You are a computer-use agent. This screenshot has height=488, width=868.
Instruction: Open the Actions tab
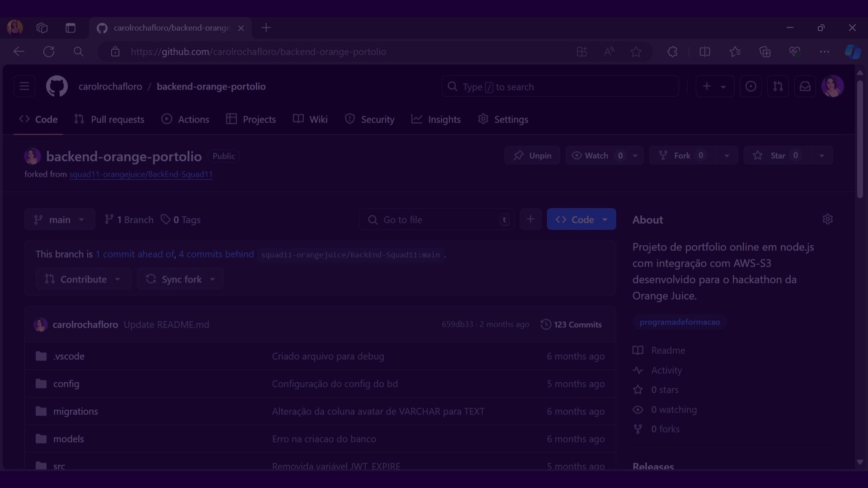[185, 119]
